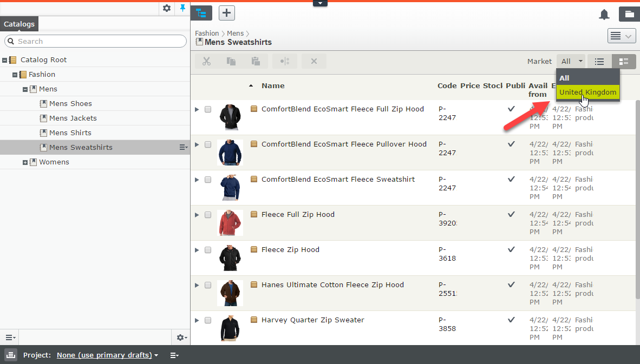
Task: Click Fashion breadcrumb link
Action: pyautogui.click(x=207, y=34)
